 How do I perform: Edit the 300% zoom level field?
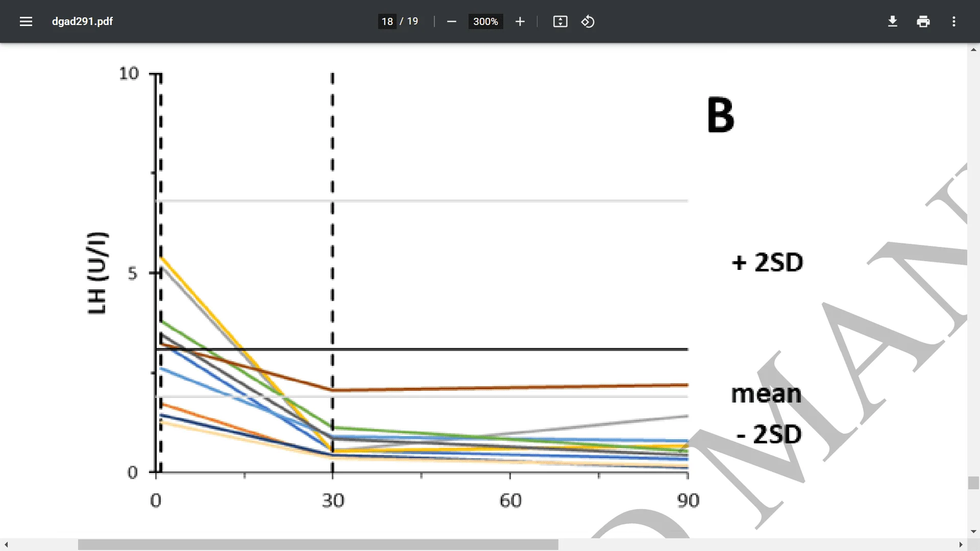[485, 21]
